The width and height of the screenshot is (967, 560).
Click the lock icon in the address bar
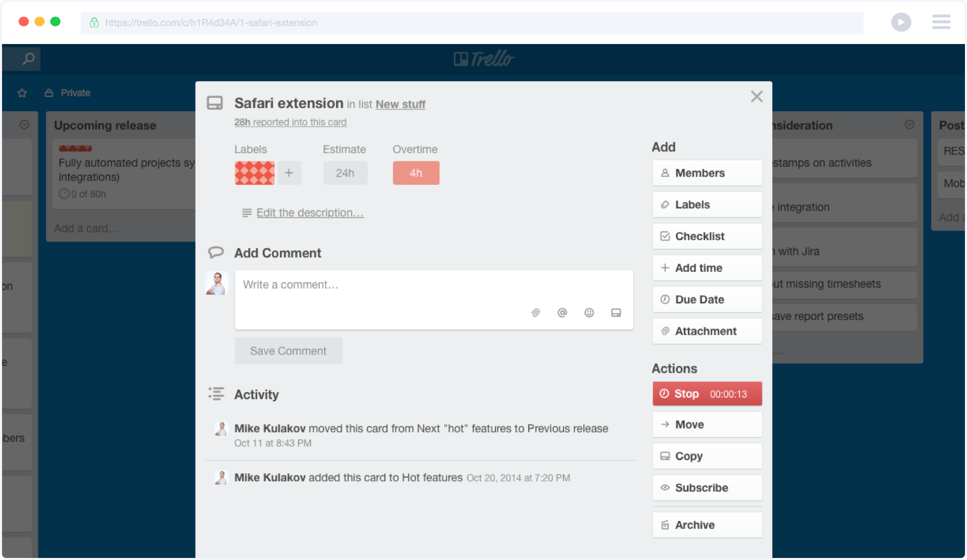[x=94, y=23]
